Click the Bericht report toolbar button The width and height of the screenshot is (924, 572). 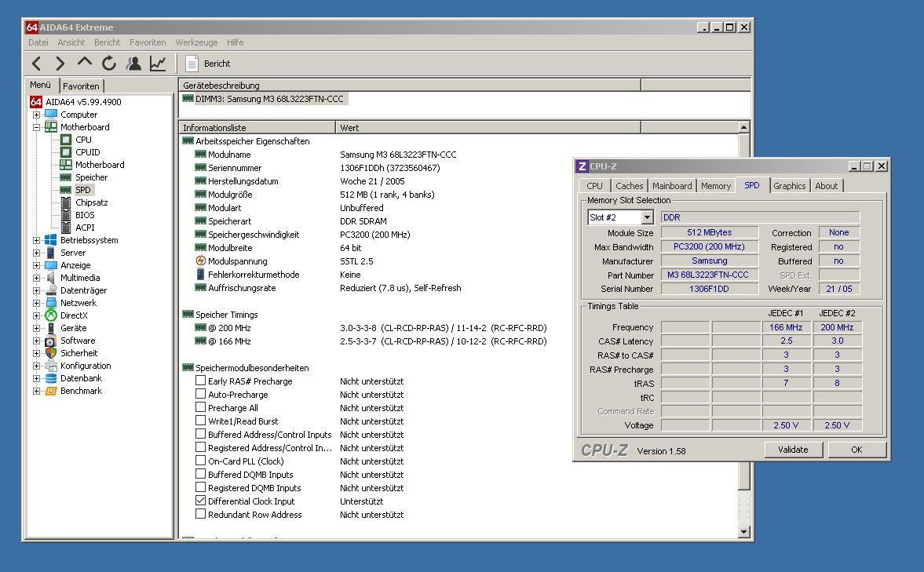[x=207, y=64]
